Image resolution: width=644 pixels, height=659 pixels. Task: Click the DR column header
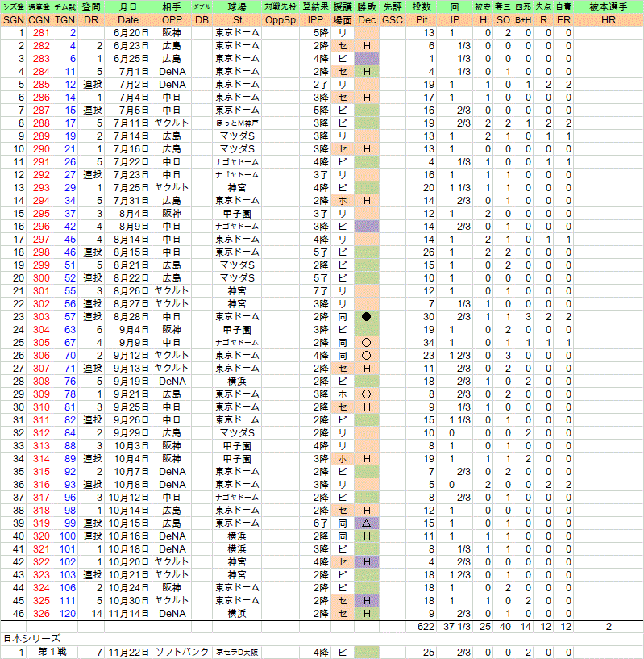[91, 20]
